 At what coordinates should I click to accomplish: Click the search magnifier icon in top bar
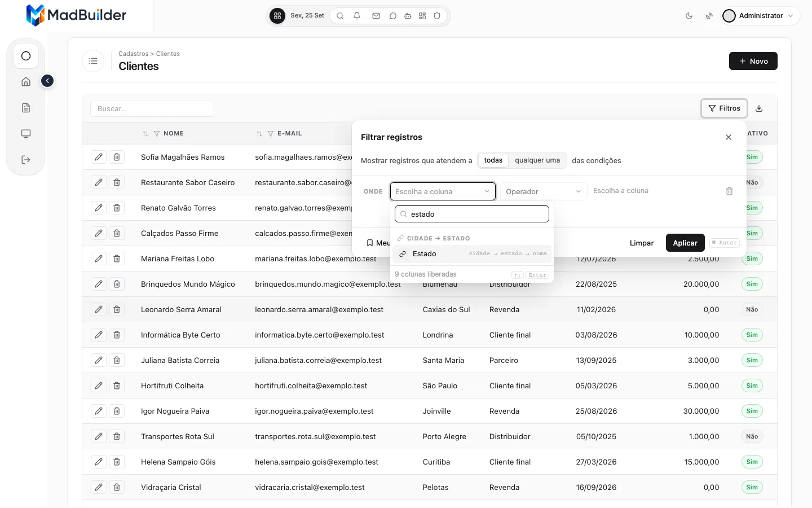tap(340, 16)
